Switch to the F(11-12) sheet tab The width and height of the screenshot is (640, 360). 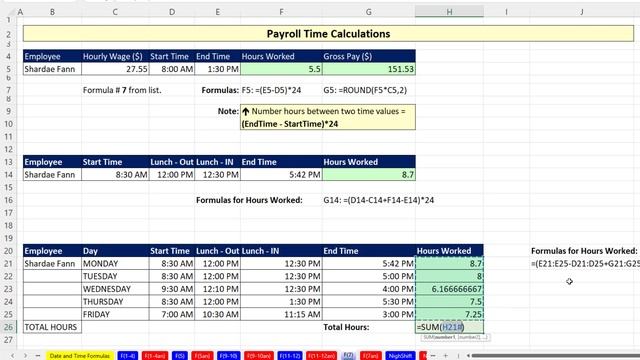(x=290, y=356)
